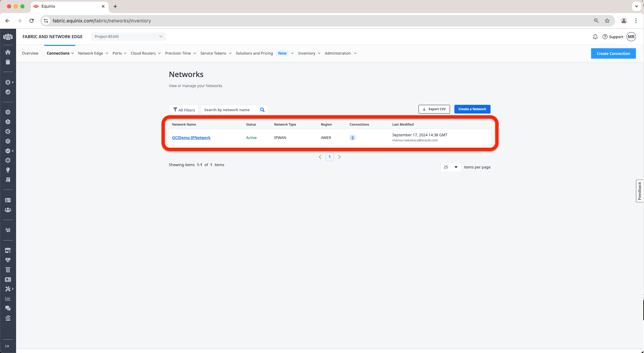Viewport: 644px width, 353px height.
Task: Click the Search by network name field
Action: point(230,110)
